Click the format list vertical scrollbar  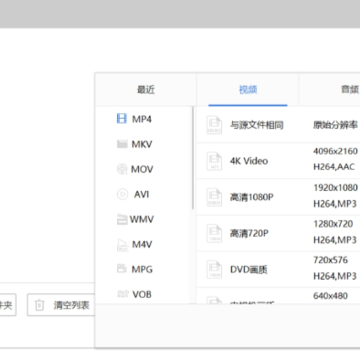(193, 158)
